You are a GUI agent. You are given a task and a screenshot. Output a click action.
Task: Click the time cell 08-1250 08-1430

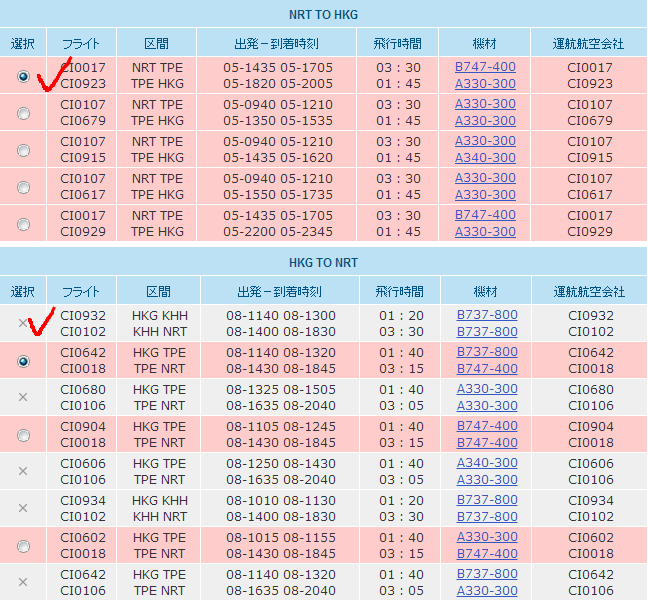coord(281,464)
